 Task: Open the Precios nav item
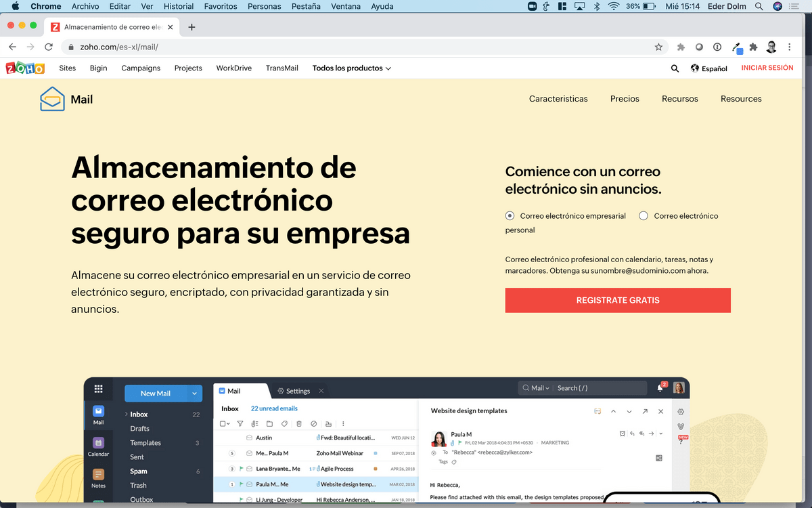[x=625, y=99]
